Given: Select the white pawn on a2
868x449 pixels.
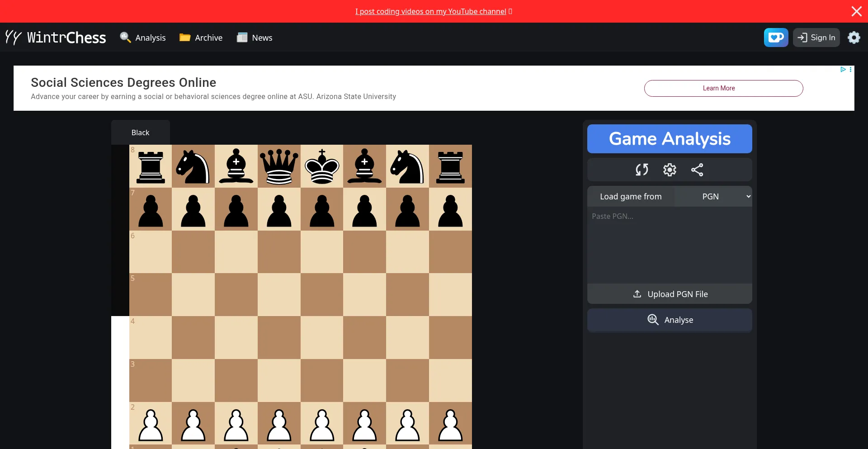Looking at the screenshot, I should pyautogui.click(x=151, y=424).
